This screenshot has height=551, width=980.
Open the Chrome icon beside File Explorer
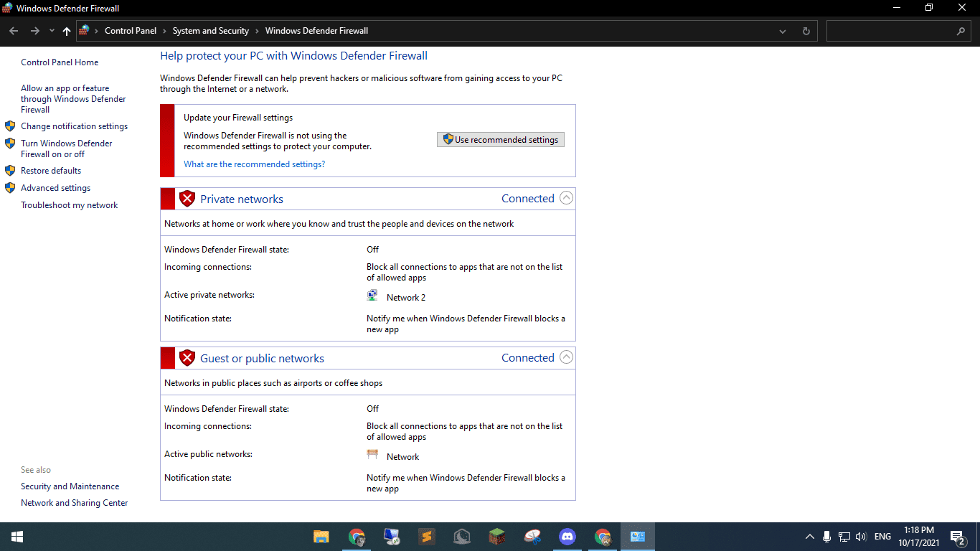356,537
